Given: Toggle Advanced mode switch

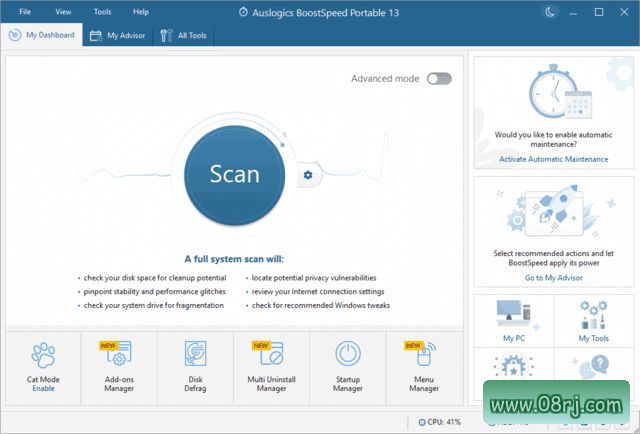Looking at the screenshot, I should 439,78.
